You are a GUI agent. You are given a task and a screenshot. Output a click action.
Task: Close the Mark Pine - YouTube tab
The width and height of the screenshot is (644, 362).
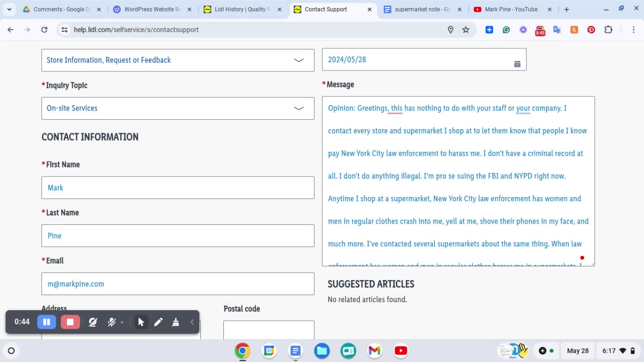pyautogui.click(x=549, y=10)
